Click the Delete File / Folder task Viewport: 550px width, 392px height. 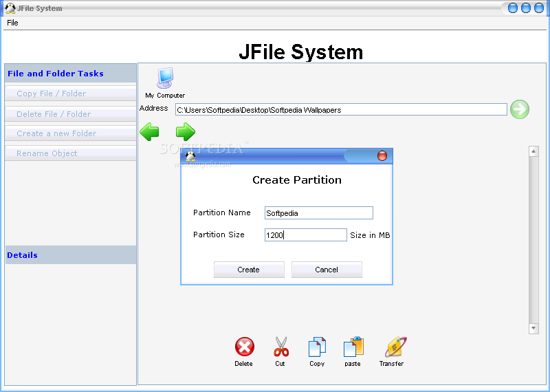[x=71, y=113]
